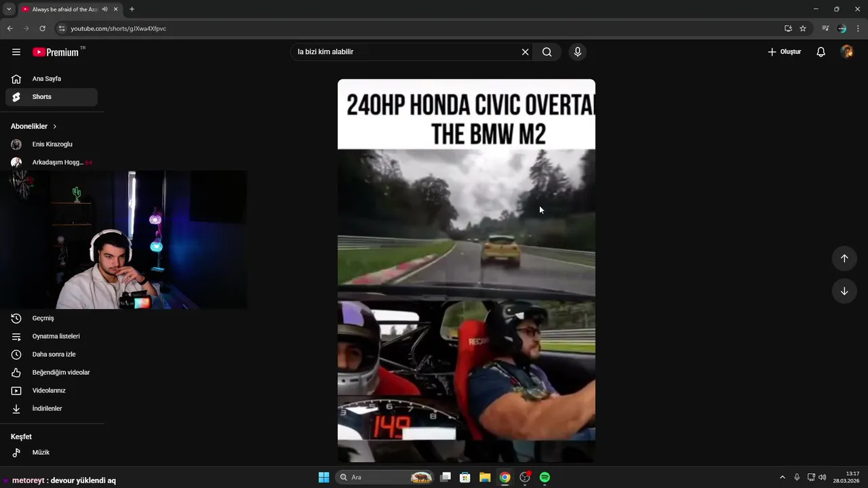
Task: Open File Explorer from the taskbar
Action: click(x=485, y=477)
